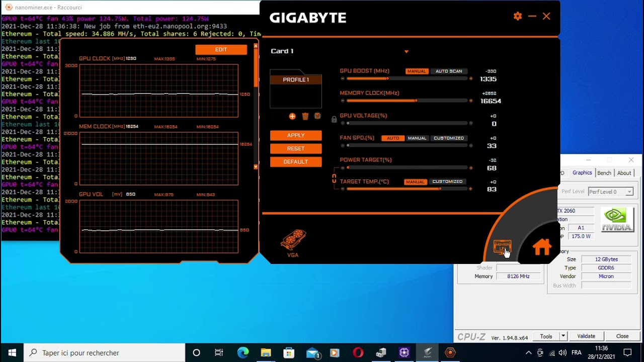
Task: Decrease Memory Clock with minus icon
Action: click(x=343, y=101)
